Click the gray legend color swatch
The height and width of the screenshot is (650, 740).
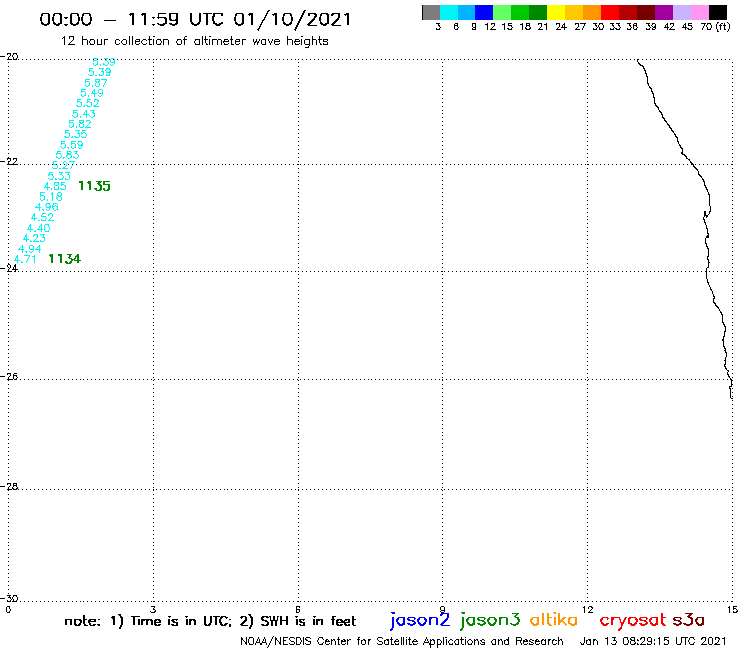431,12
